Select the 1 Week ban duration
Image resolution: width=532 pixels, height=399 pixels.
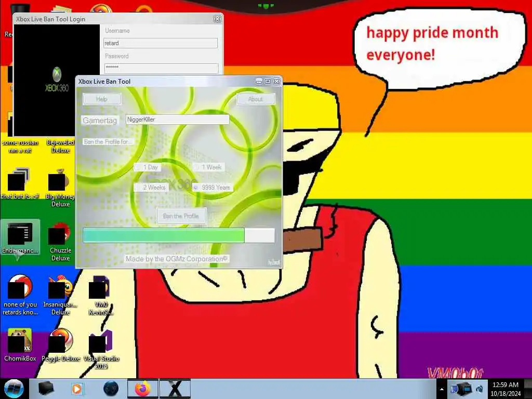208,167
